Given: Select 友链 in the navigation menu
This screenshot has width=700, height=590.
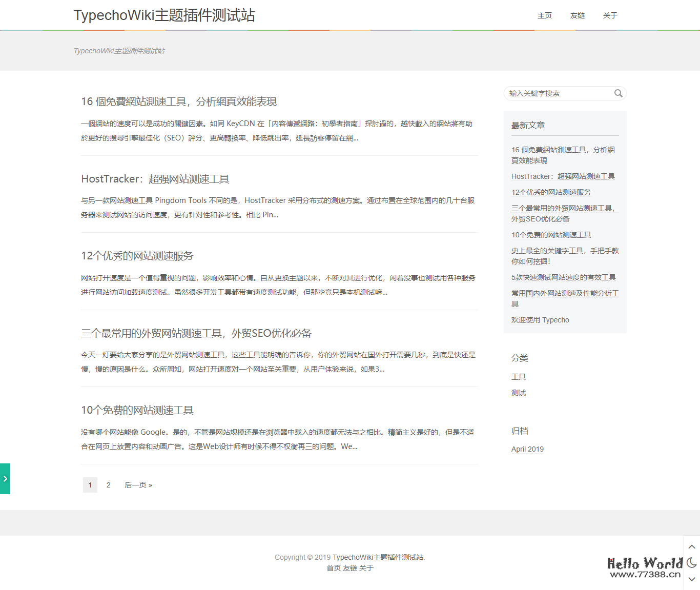Looking at the screenshot, I should click(577, 16).
